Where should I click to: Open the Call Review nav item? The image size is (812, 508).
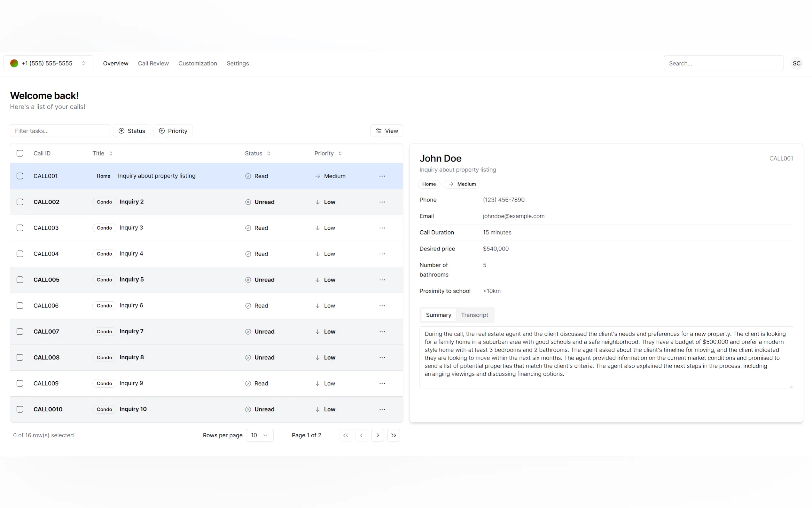point(153,63)
